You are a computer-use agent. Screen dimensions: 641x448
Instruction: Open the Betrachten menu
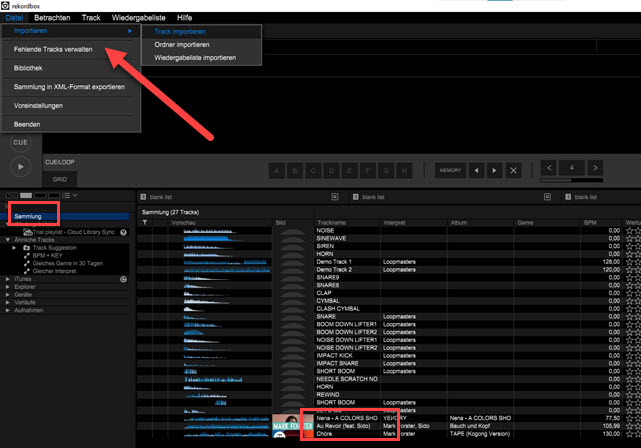coord(52,18)
